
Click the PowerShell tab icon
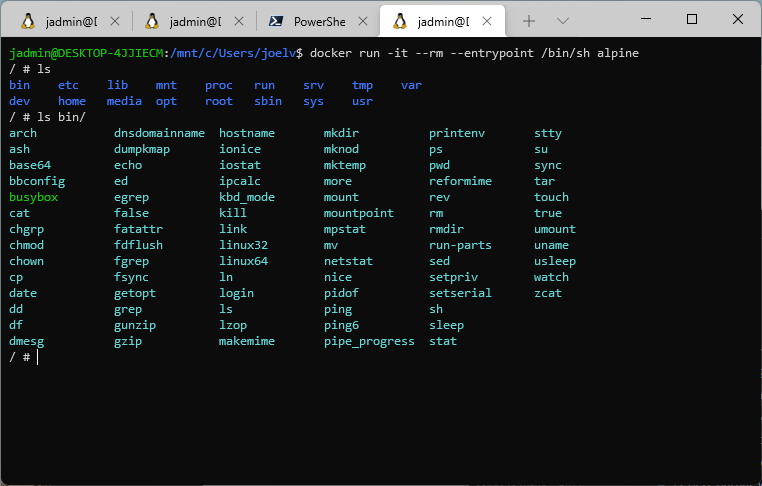[x=276, y=21]
